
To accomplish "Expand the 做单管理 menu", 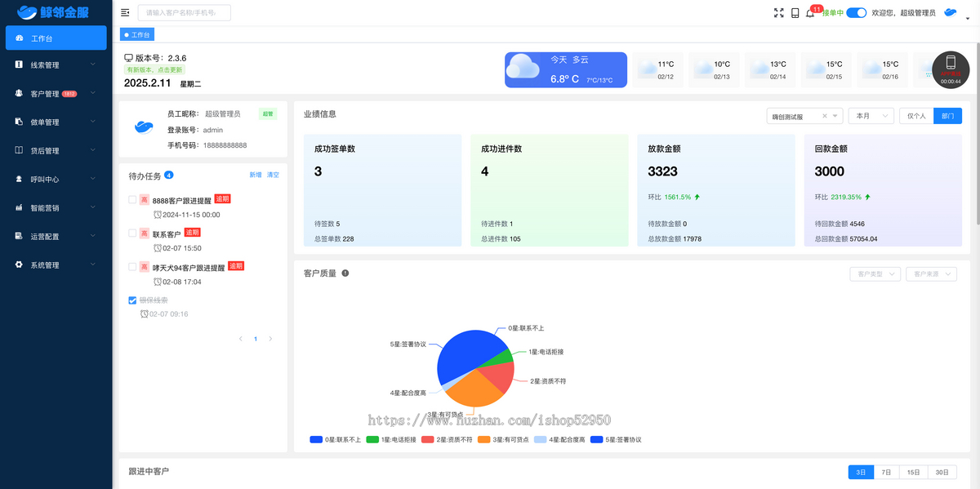I will [x=92, y=122].
